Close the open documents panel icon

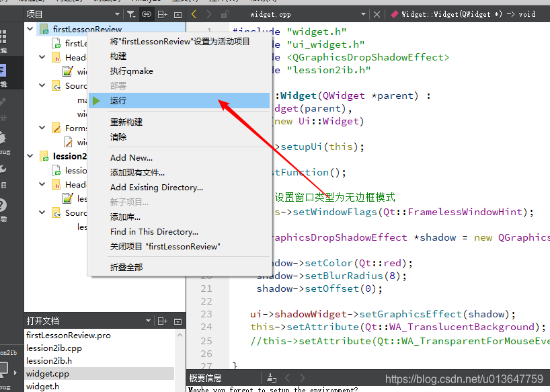click(x=178, y=321)
